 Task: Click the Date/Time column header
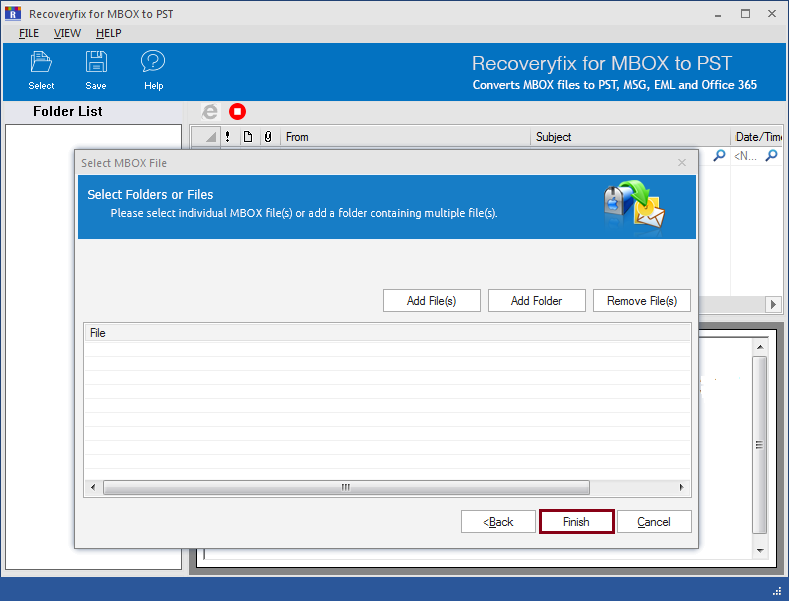(x=756, y=136)
